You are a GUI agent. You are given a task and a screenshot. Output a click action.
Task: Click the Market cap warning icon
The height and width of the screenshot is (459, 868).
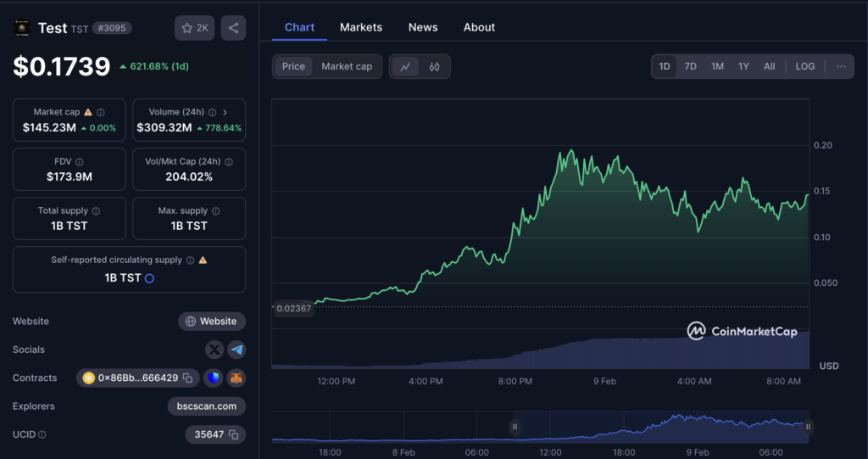[x=88, y=112]
